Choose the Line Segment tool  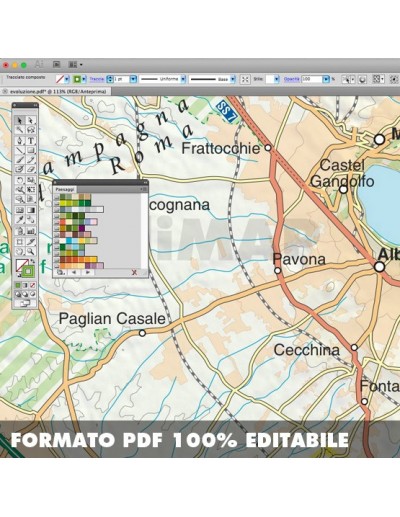(20, 150)
